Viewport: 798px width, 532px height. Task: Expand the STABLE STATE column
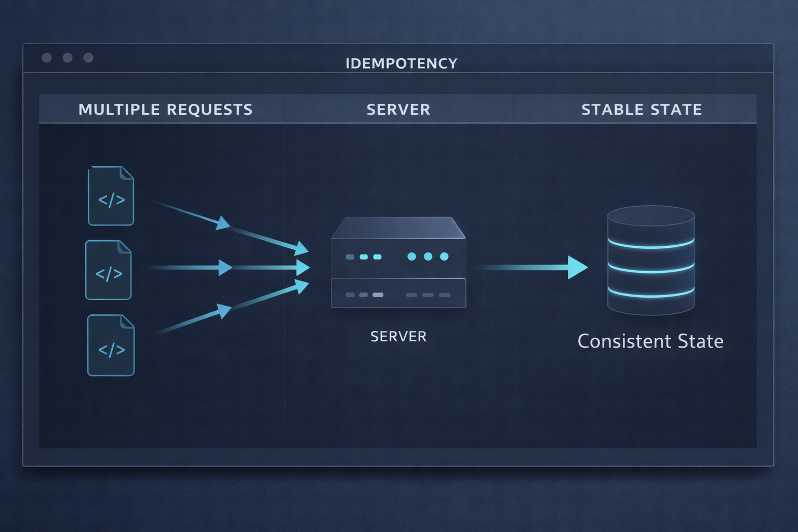click(642, 109)
